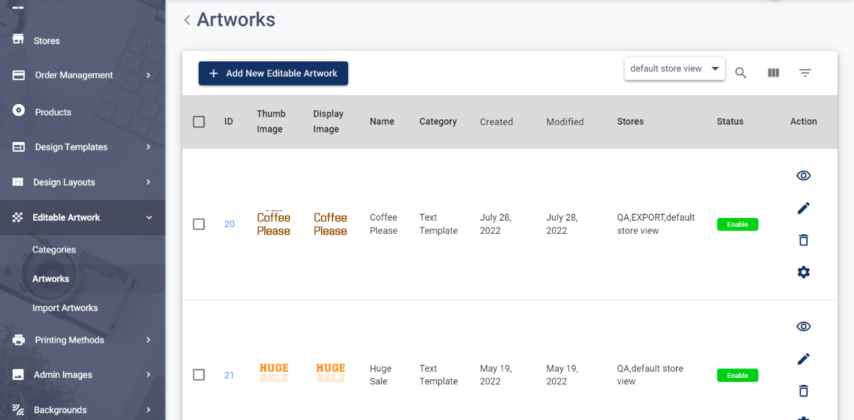Open the default store view dropdown
This screenshot has width=854, height=420.
(675, 69)
